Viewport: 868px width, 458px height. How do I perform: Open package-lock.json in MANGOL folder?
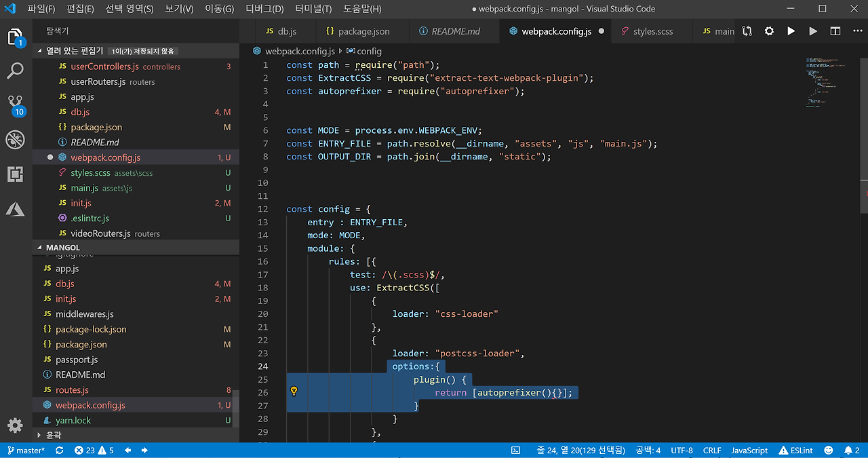point(136,329)
